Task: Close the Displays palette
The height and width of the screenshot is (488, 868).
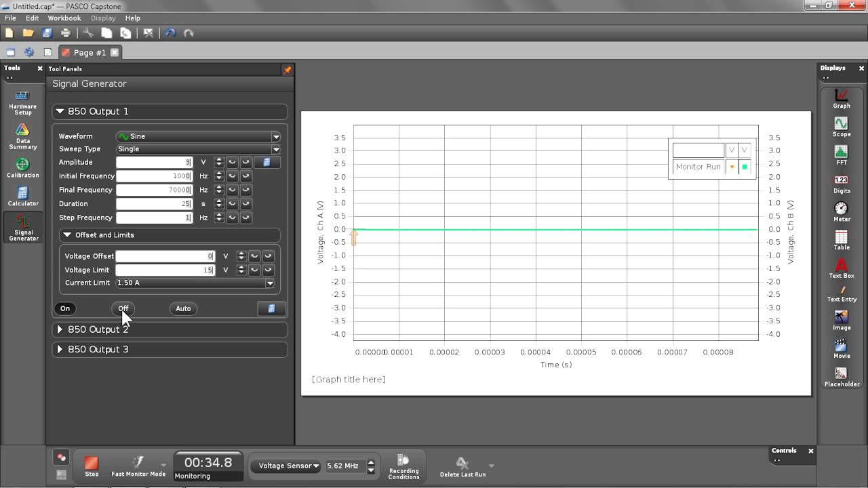Action: click(x=862, y=68)
